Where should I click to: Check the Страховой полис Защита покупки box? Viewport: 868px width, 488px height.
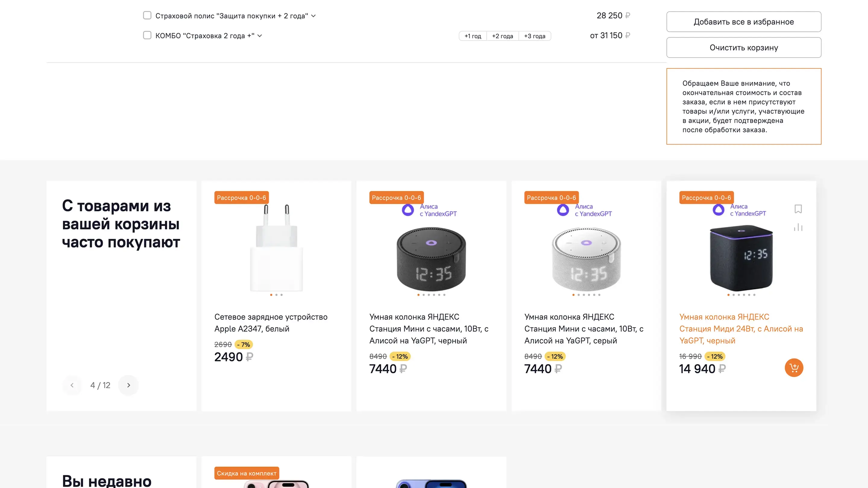(147, 15)
